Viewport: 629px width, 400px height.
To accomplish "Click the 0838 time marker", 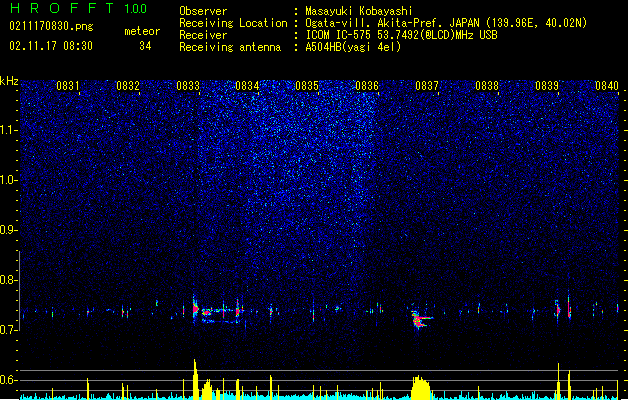I will 487,86.
